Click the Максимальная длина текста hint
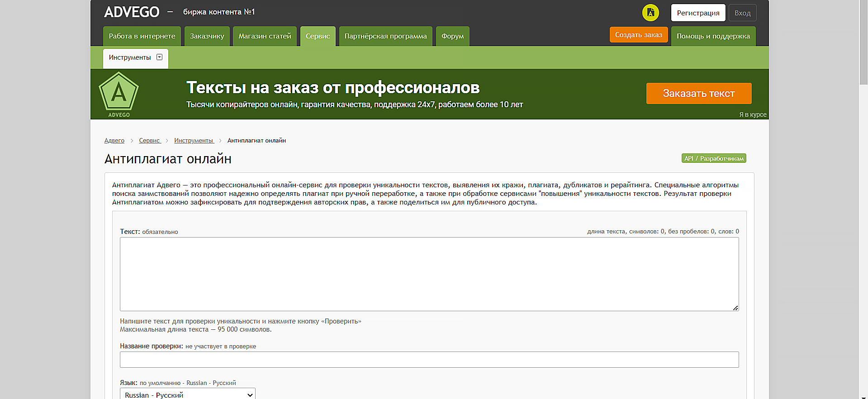 coord(196,329)
